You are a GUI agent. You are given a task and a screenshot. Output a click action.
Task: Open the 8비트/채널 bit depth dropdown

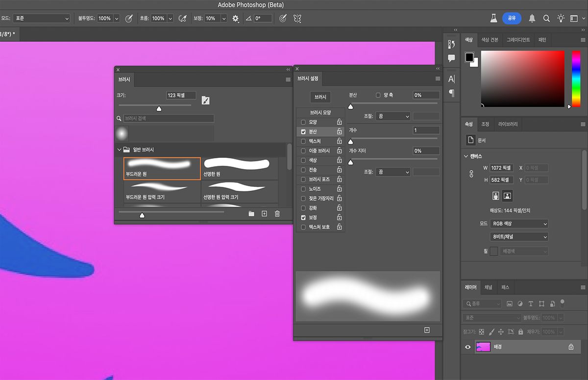(519, 237)
